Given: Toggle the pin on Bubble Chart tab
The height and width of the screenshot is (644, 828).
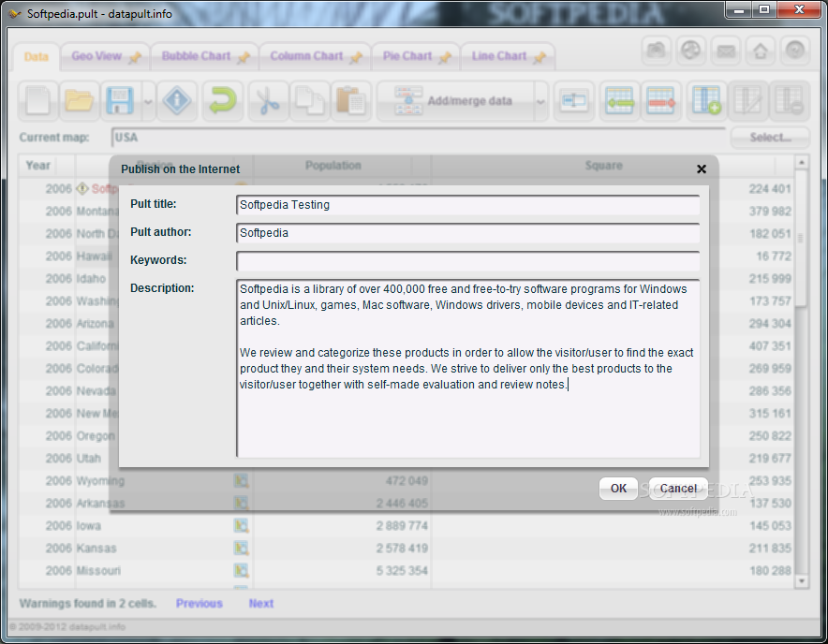Looking at the screenshot, I should pos(244,57).
